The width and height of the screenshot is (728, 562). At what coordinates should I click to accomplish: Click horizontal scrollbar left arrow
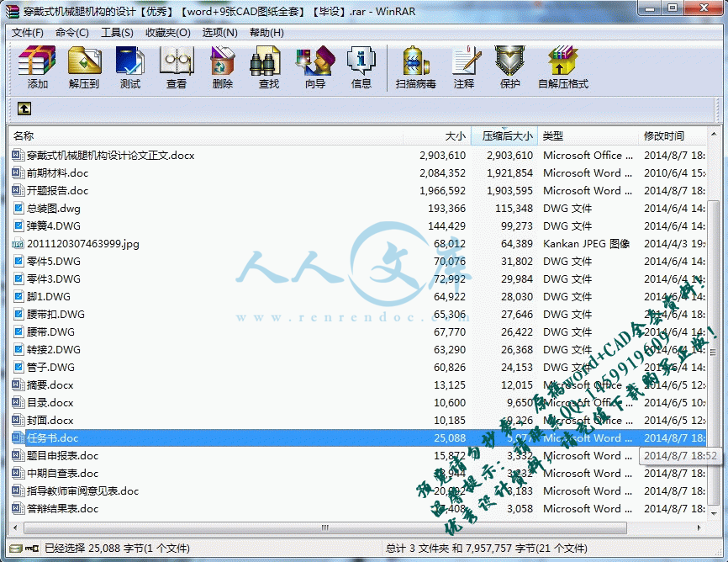point(16,528)
